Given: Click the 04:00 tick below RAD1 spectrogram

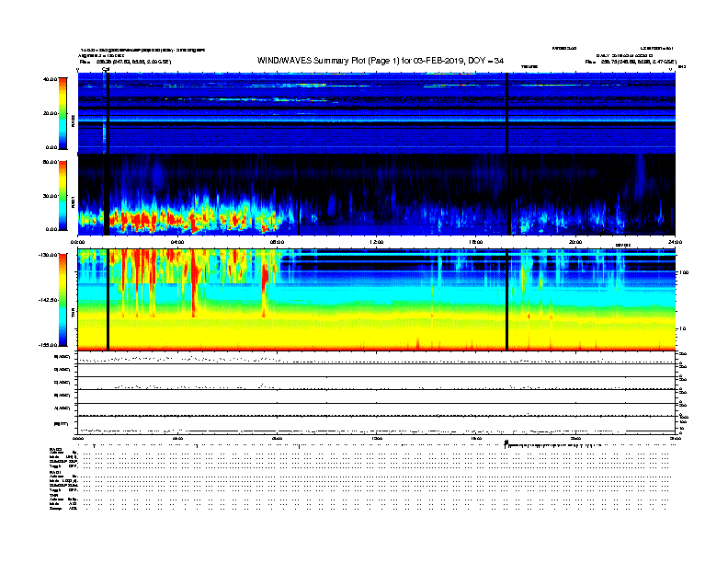Looking at the screenshot, I should pyautogui.click(x=177, y=242).
